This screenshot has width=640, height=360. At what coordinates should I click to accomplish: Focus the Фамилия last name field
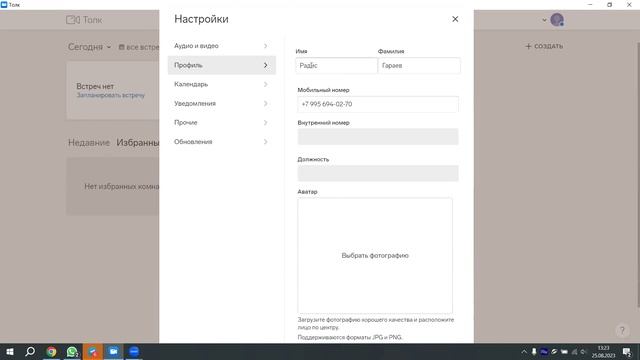tap(419, 65)
